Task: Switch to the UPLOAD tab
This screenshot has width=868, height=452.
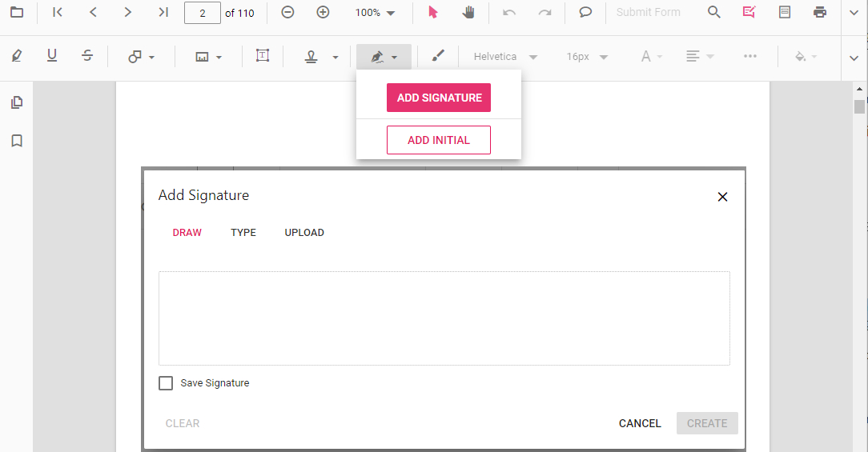Action: (x=304, y=232)
